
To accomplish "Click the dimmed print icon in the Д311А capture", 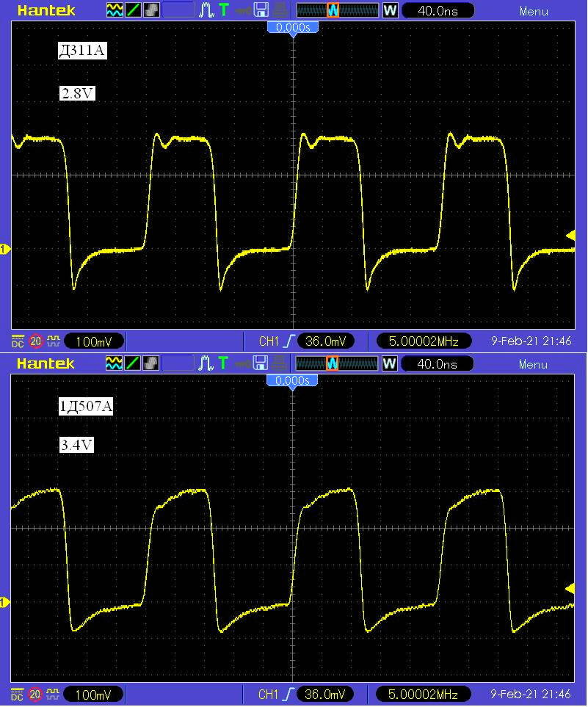I will (x=280, y=10).
